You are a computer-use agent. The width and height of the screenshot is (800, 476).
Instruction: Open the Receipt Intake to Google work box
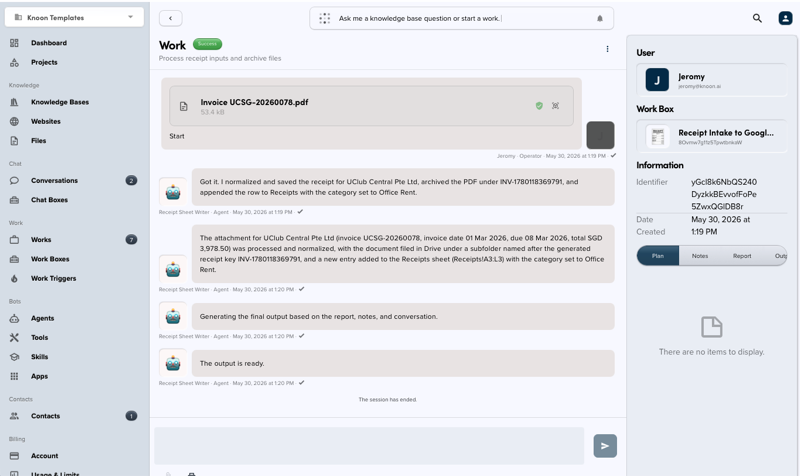tap(711, 137)
